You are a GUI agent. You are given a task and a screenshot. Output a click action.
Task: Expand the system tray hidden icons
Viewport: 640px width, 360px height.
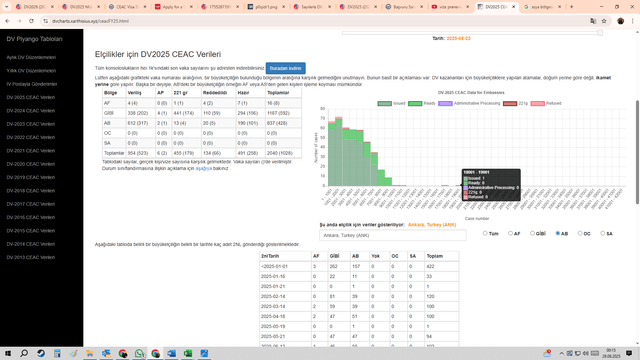click(x=561, y=353)
